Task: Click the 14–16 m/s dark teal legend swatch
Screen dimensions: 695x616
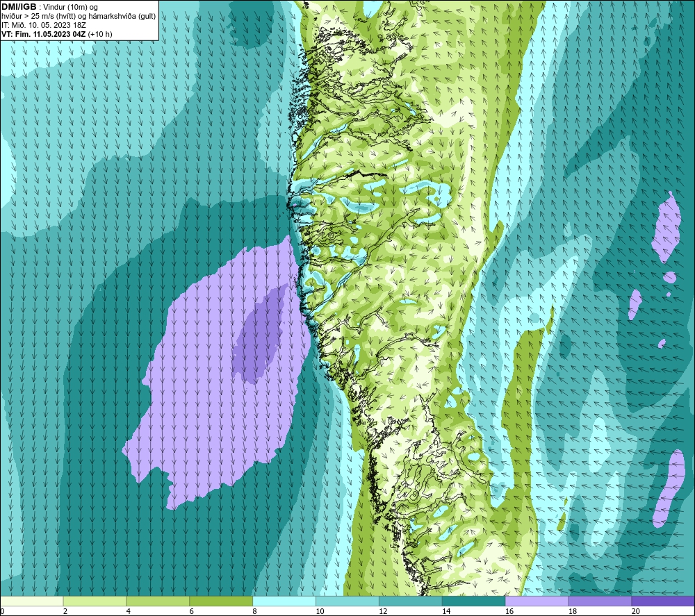Action: [474, 601]
